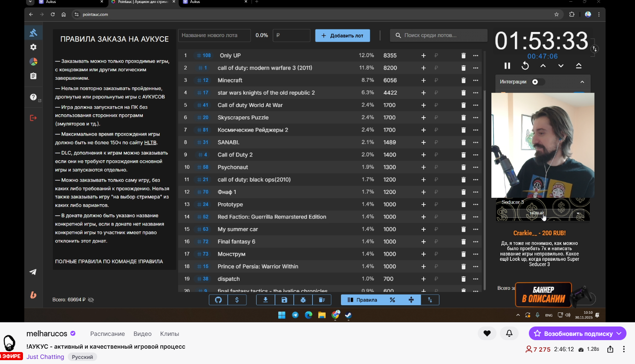Click the lots list vertical scrollbar
635x364 pixels.
coord(485,190)
